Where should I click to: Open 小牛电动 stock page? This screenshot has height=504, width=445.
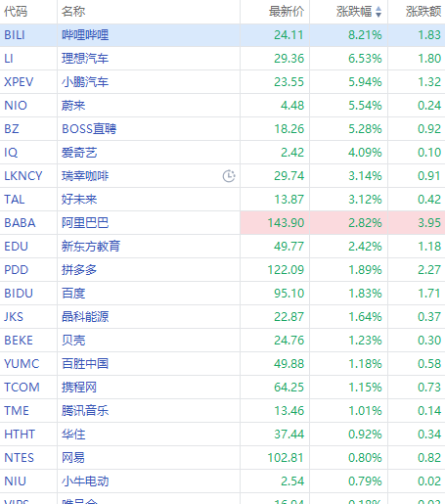coord(85,481)
